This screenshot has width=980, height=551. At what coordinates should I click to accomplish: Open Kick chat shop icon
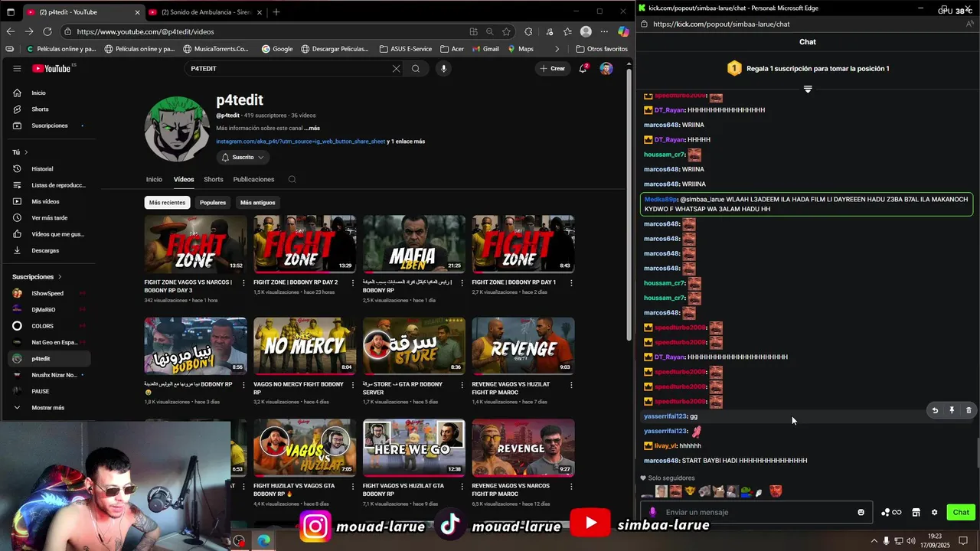point(916,512)
